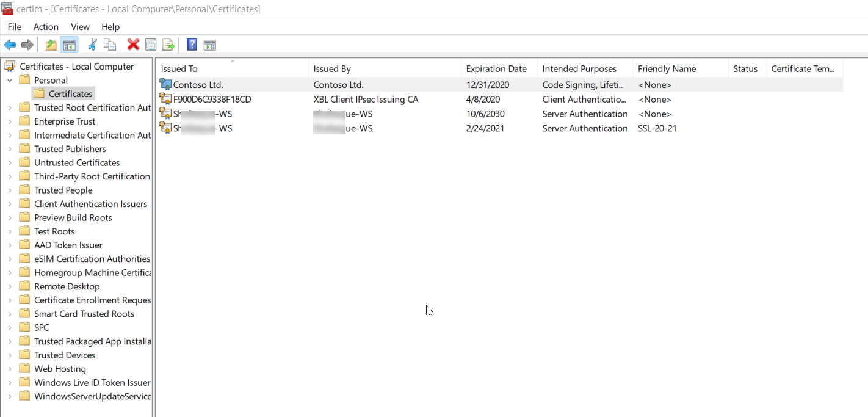Click the certlm title bar app icon

pos(7,9)
